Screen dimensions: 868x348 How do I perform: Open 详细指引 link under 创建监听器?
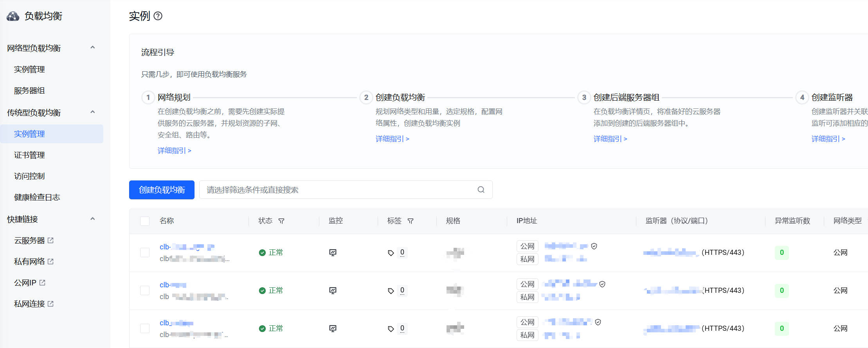pyautogui.click(x=828, y=139)
